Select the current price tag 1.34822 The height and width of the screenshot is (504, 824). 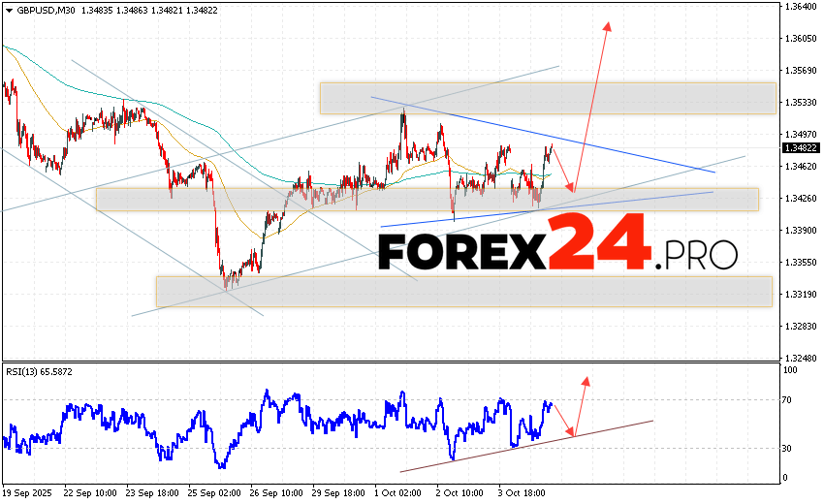coord(800,148)
